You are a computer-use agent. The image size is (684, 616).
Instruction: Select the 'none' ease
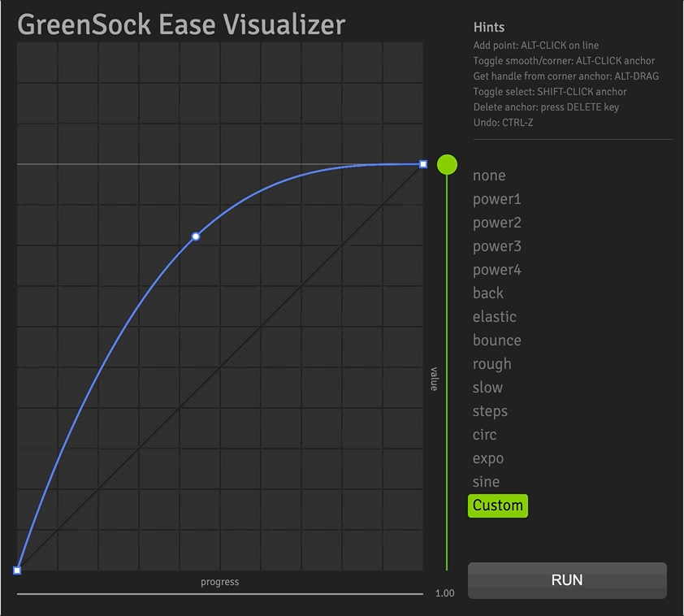[x=489, y=176]
